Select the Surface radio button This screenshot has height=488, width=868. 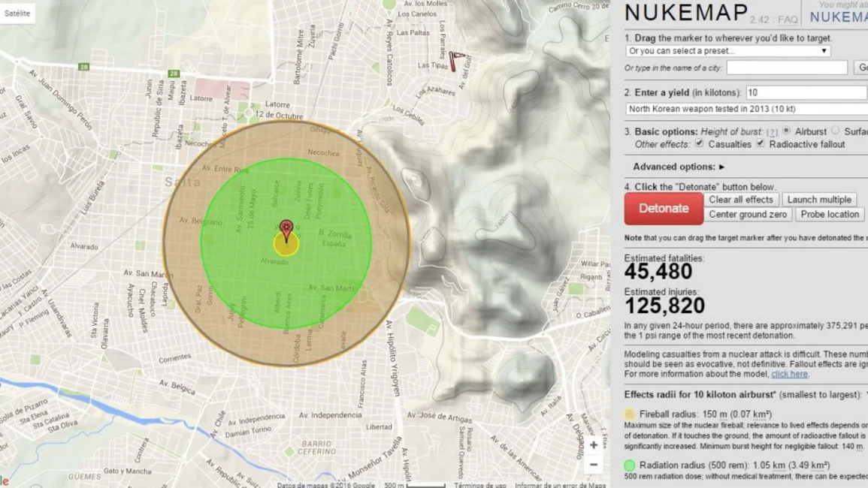point(836,131)
